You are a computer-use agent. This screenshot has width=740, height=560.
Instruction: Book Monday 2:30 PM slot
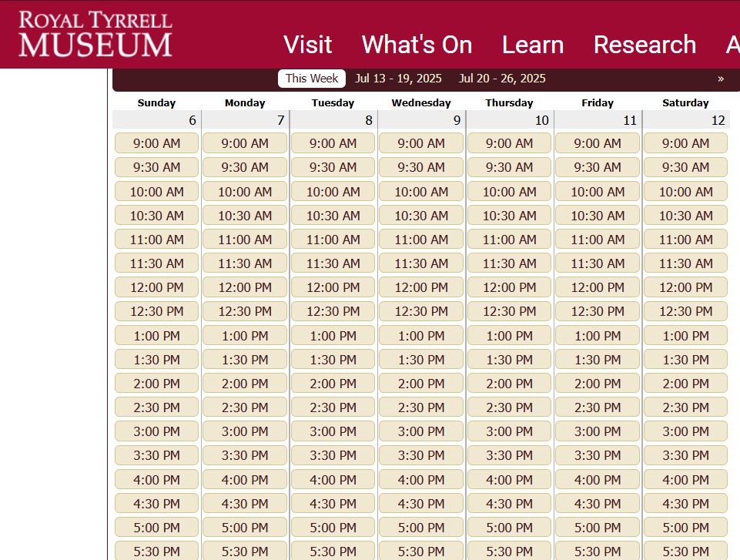[245, 407]
